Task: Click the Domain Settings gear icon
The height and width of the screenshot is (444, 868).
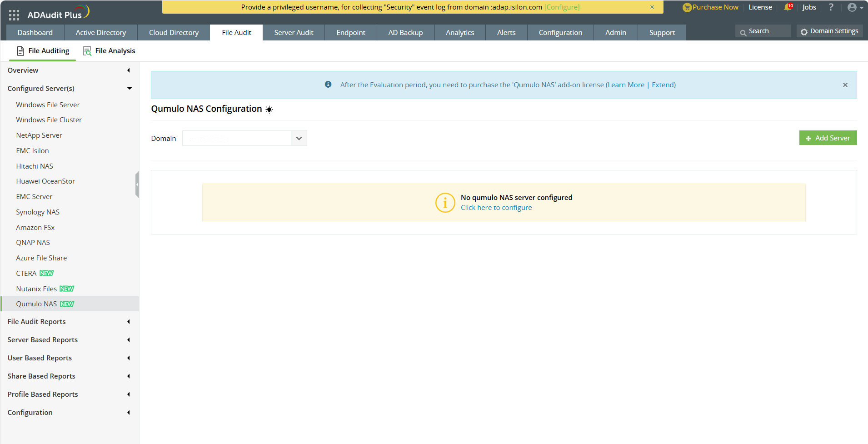Action: tap(804, 31)
